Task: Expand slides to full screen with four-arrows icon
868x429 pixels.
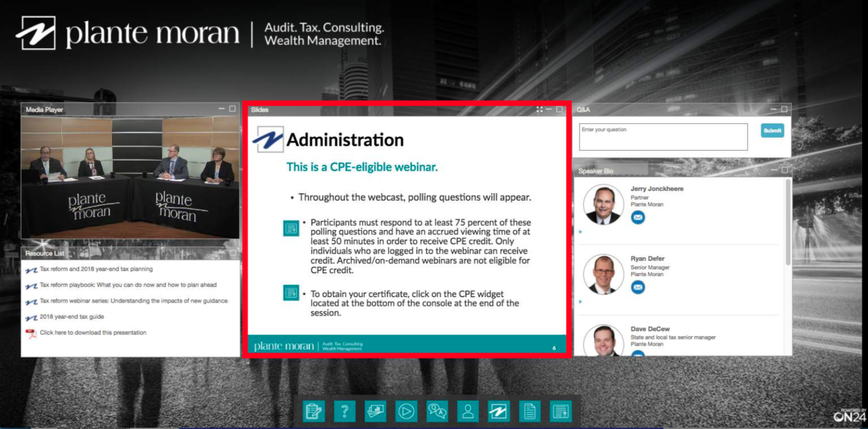Action: (x=540, y=109)
